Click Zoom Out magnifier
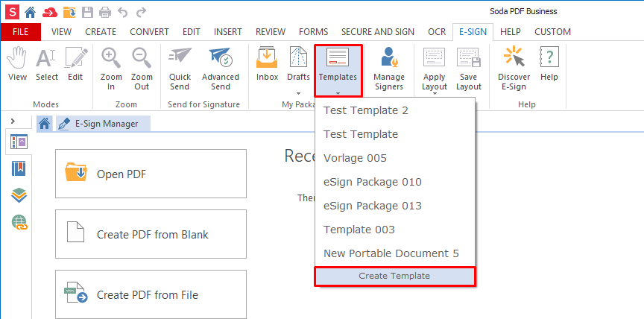This screenshot has width=644, height=319. tap(142, 69)
